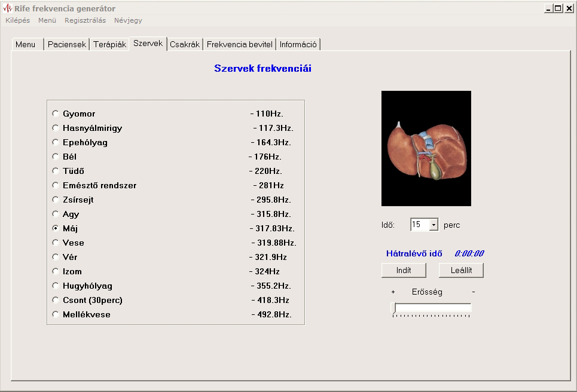Click the Hátralévő idő label
This screenshot has width=577, height=392.
(414, 253)
